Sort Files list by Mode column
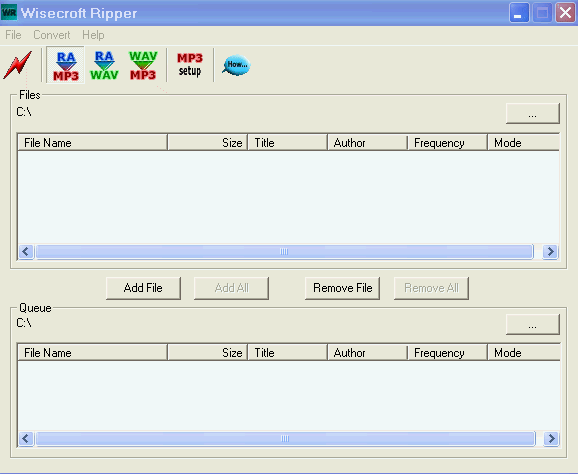The height and width of the screenshot is (474, 578). (x=524, y=143)
